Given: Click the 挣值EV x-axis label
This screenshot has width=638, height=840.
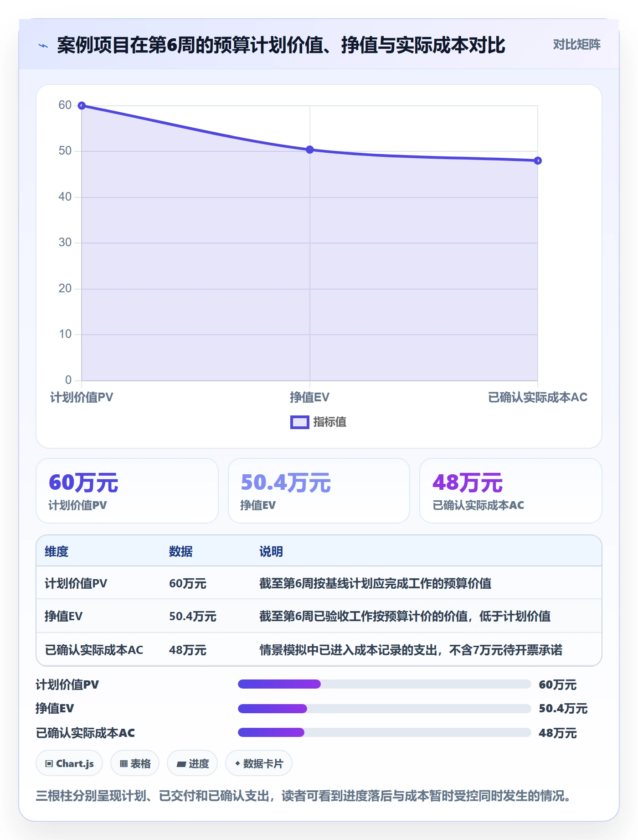Looking at the screenshot, I should click(310, 397).
